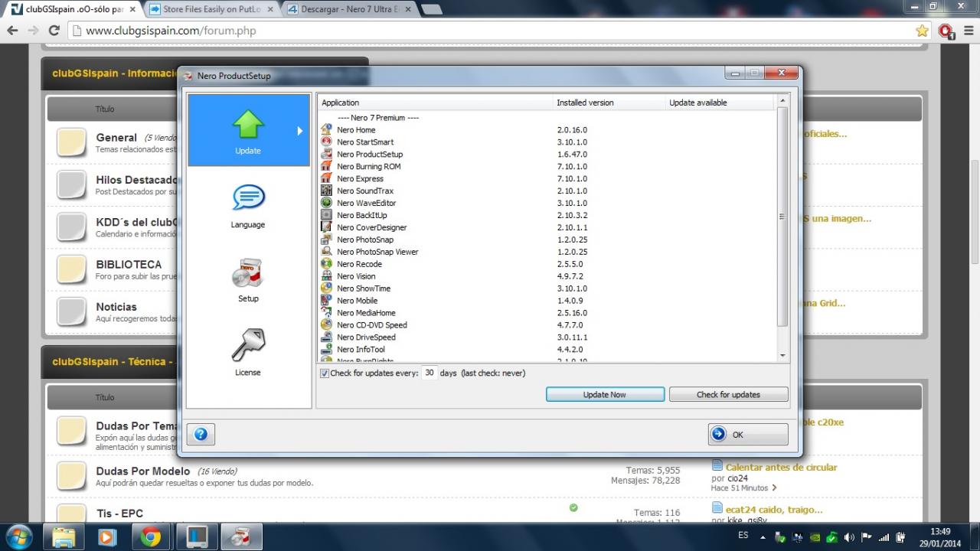Sort by the Installed version column header
Viewport: 980px width, 551px height.
pyautogui.click(x=609, y=103)
